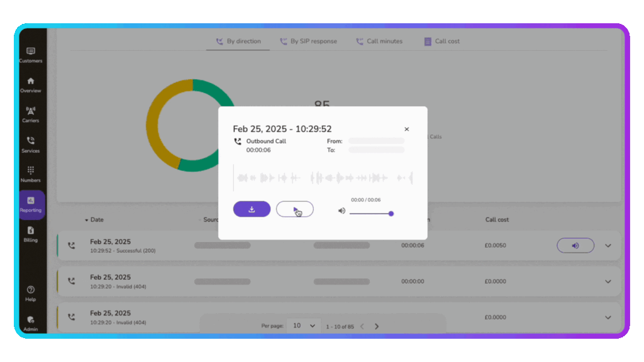
Task: Switch to the By SIP response tab
Action: [308, 41]
